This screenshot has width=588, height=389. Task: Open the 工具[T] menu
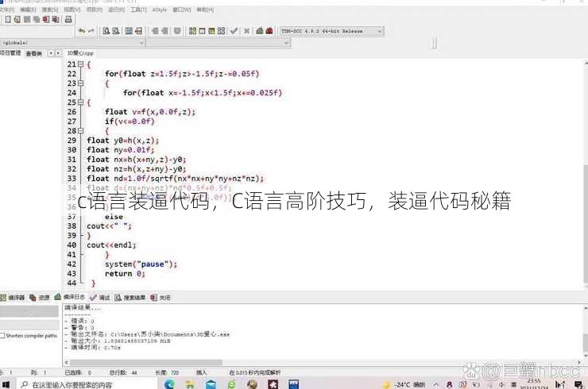click(138, 10)
